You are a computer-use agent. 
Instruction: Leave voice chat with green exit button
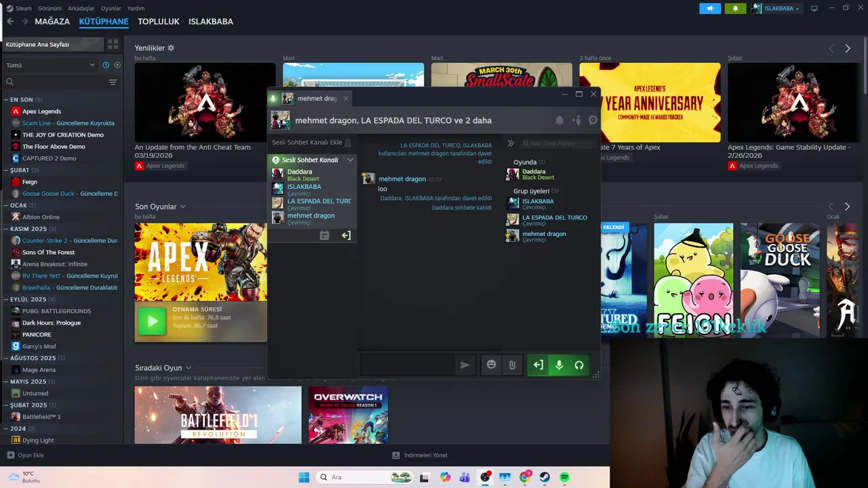[x=538, y=365]
